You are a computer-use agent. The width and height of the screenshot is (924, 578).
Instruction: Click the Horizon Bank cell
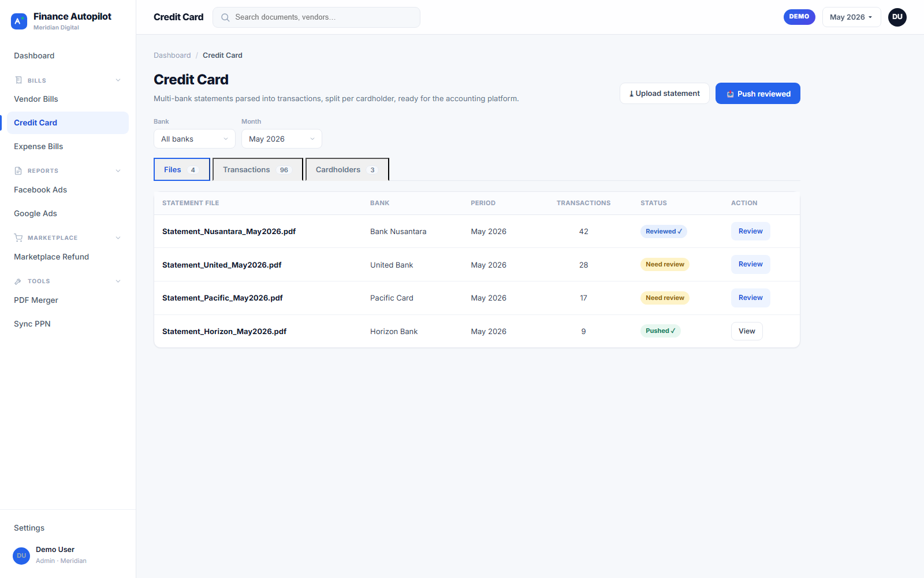pos(394,331)
